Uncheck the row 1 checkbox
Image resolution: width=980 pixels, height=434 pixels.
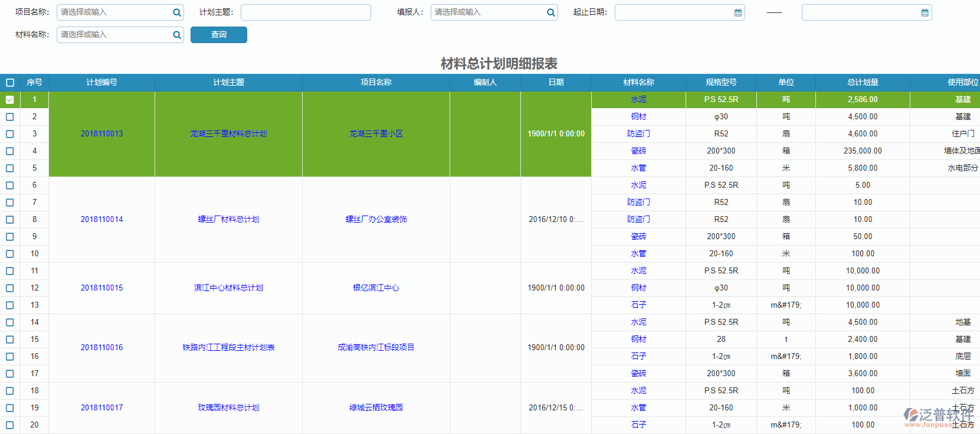point(10,100)
